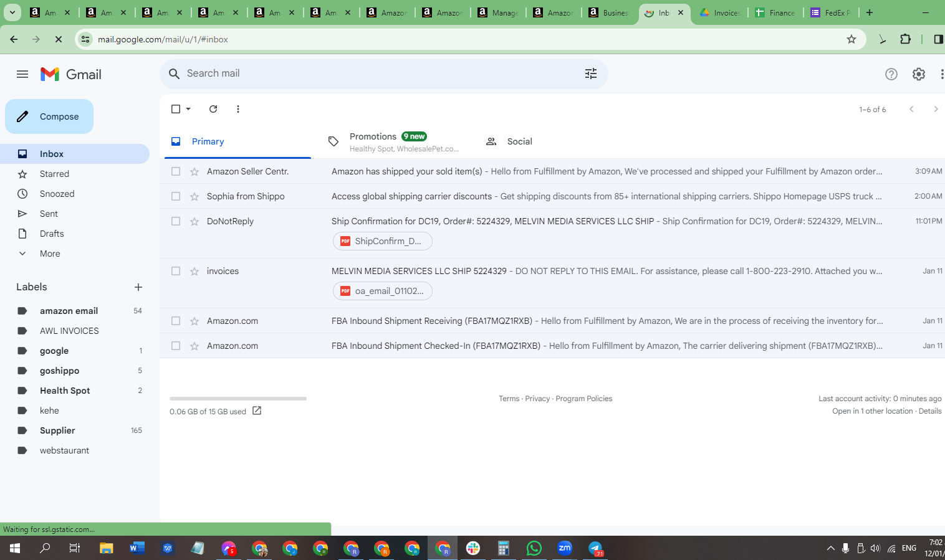Open the Drafts folder
The height and width of the screenshot is (560, 945).
point(52,234)
